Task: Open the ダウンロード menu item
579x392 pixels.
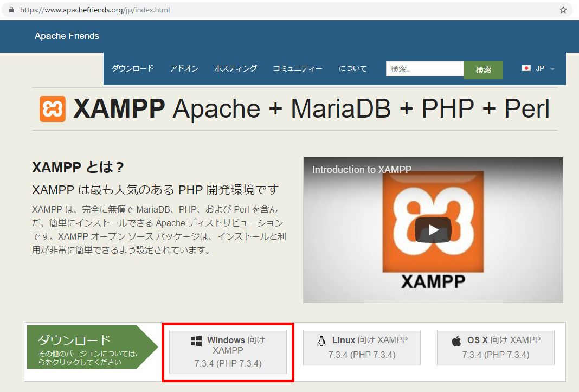Action: pyautogui.click(x=133, y=68)
